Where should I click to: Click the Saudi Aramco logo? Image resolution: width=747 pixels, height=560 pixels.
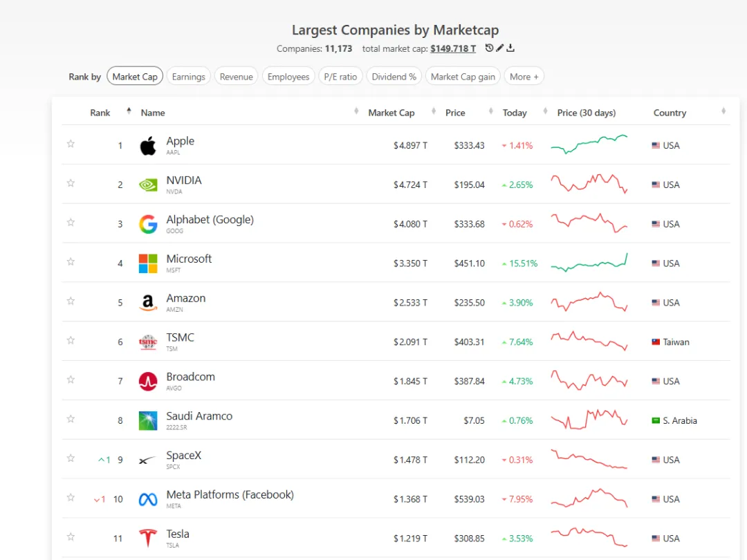point(148,420)
